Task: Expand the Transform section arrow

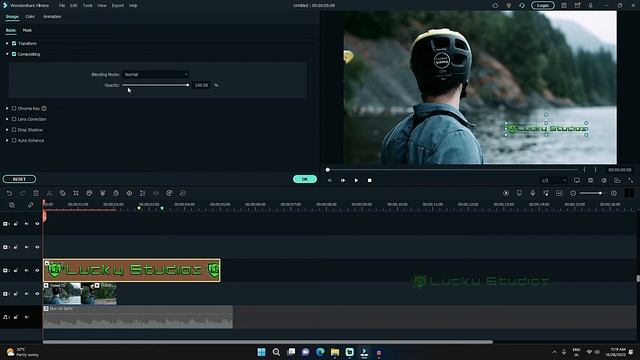Action: click(x=7, y=43)
